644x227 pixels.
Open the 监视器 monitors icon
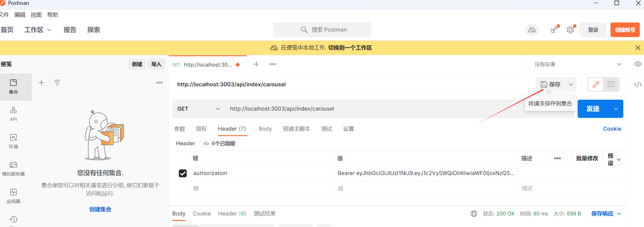13,196
